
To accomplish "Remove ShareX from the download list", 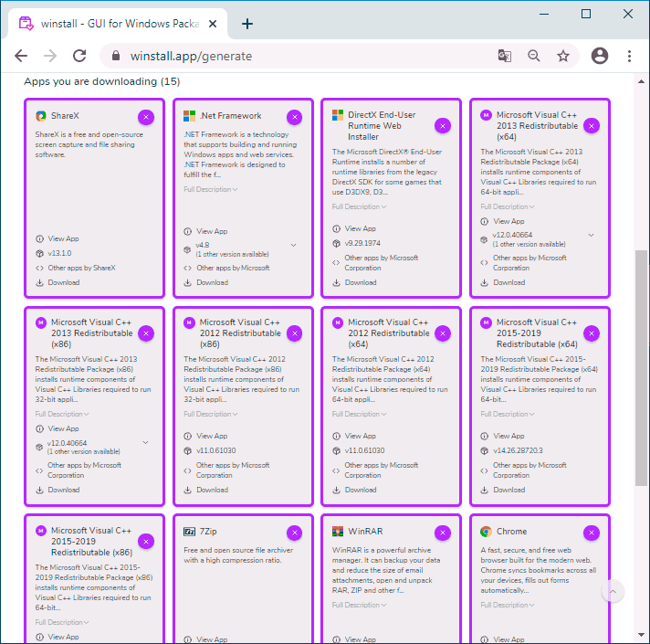I will [146, 117].
